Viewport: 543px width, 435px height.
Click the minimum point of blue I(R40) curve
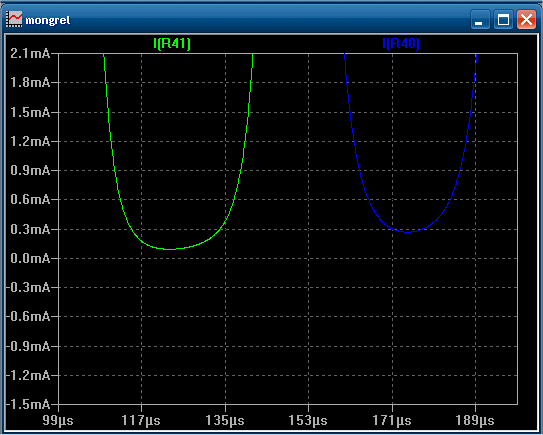coord(408,232)
